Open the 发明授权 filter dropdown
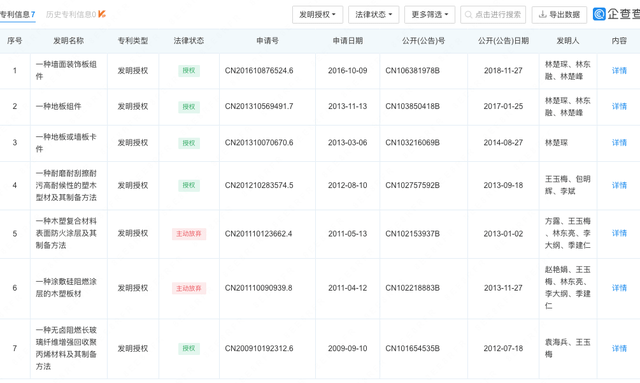Image resolution: width=640 pixels, height=383 pixels. coord(318,15)
